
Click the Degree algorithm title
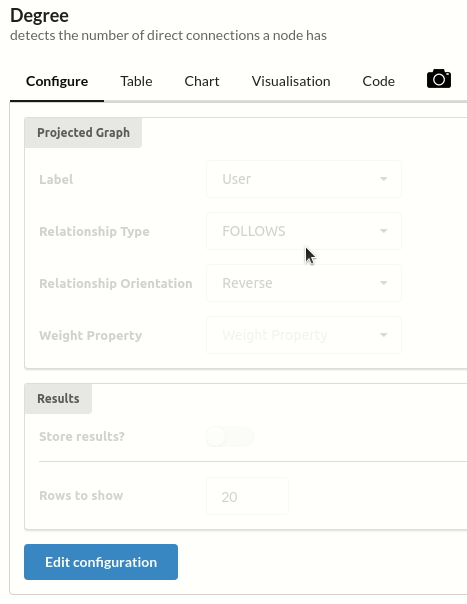pyautogui.click(x=39, y=16)
